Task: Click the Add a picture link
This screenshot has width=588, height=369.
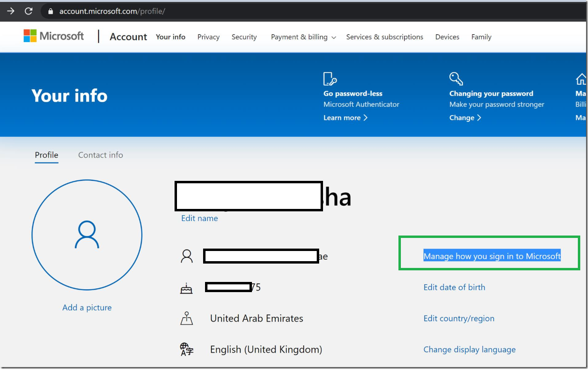Action: click(x=87, y=308)
